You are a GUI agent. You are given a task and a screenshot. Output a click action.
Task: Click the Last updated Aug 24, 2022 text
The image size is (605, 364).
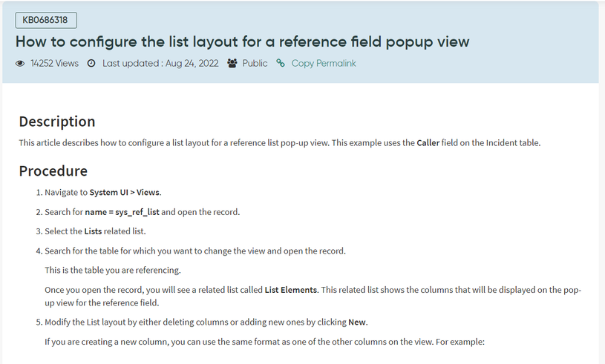pyautogui.click(x=160, y=63)
